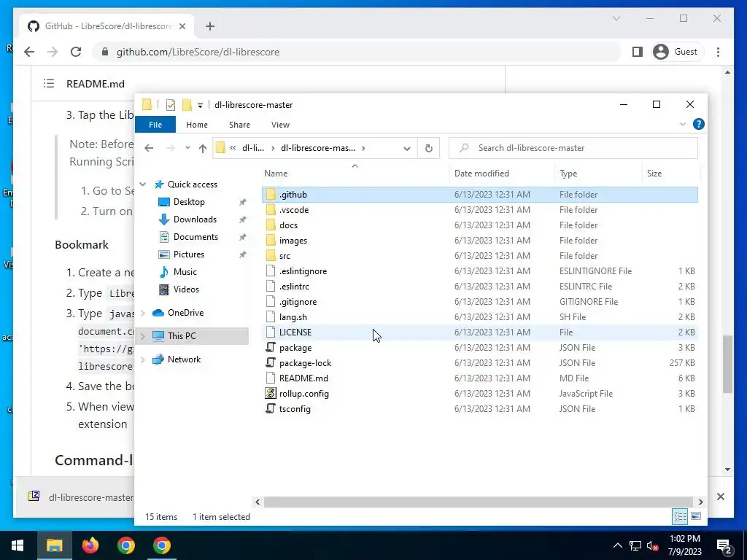The image size is (747, 560).
Task: Sort by Type column header
Action: [x=598, y=174]
